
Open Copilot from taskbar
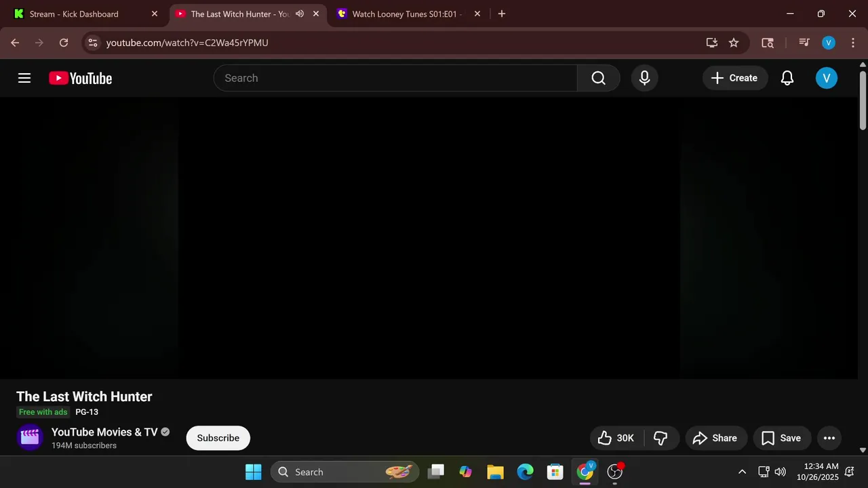click(x=465, y=472)
